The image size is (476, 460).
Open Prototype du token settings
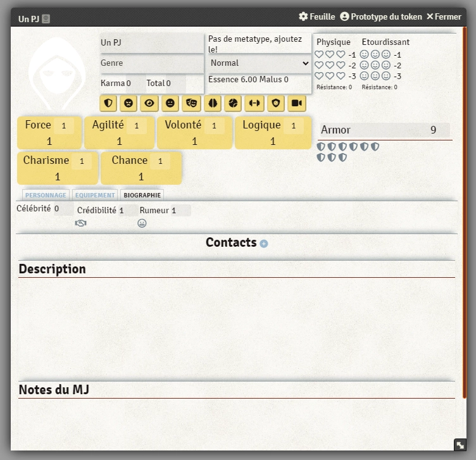click(380, 16)
